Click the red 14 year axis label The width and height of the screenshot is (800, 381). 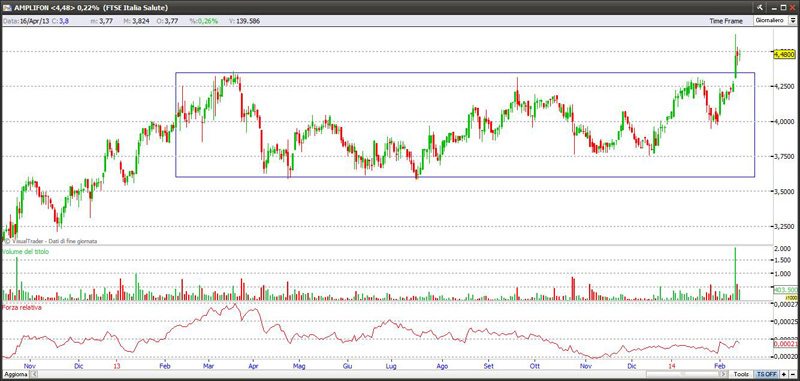672,366
